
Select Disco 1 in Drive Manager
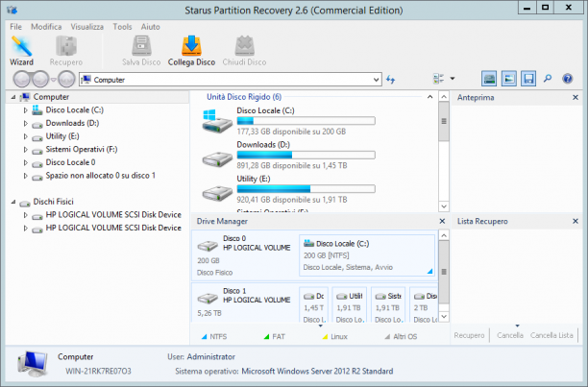point(244,302)
